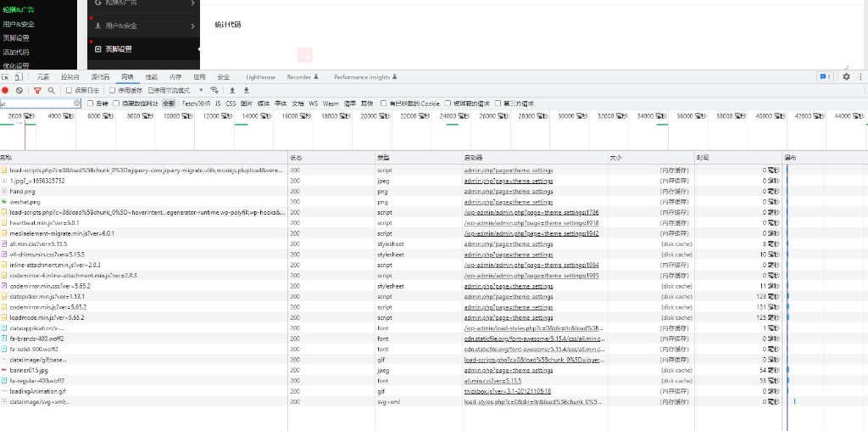Filter requests by Fetch/XHR

pyautogui.click(x=197, y=104)
